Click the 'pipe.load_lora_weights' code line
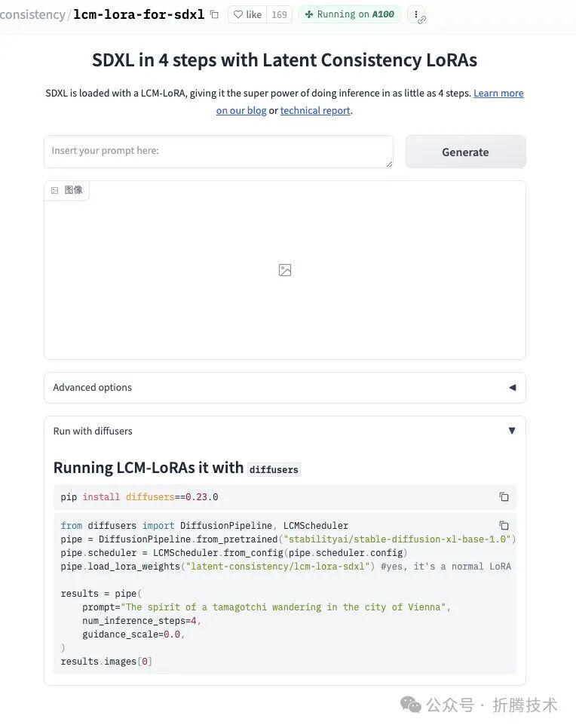Viewport: 576px width, 728px height. [286, 567]
